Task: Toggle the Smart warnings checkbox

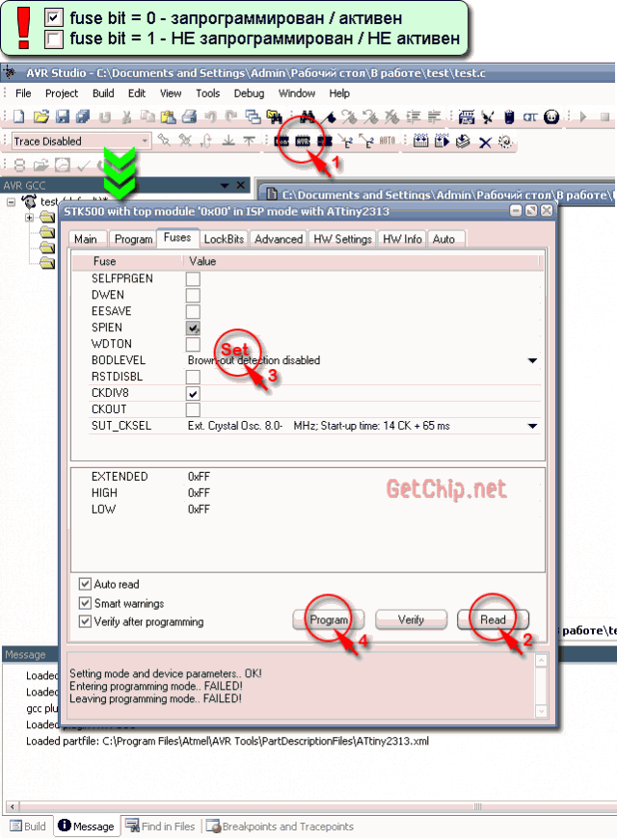Action: [x=86, y=603]
